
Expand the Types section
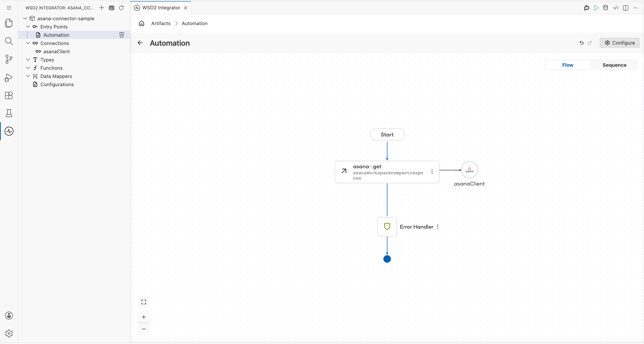pyautogui.click(x=28, y=60)
